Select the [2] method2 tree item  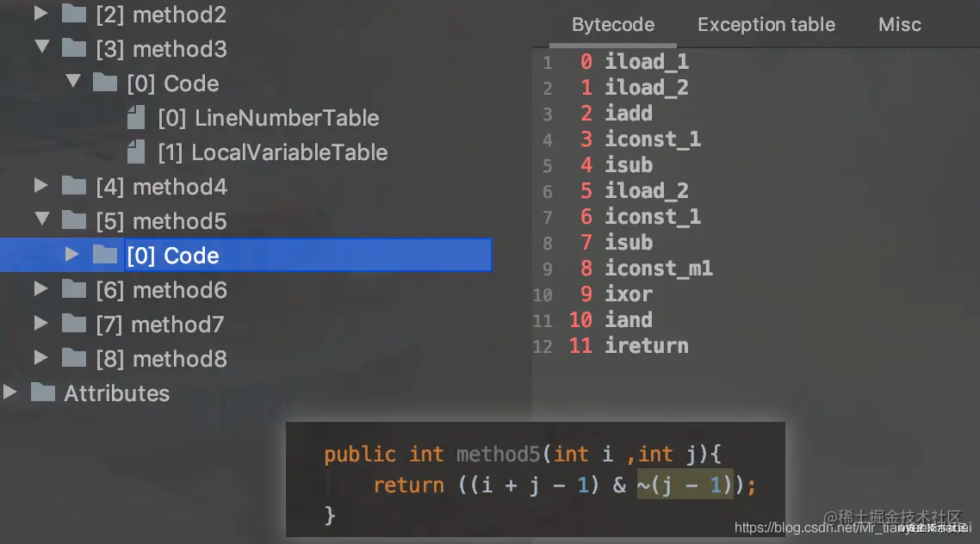(x=161, y=15)
